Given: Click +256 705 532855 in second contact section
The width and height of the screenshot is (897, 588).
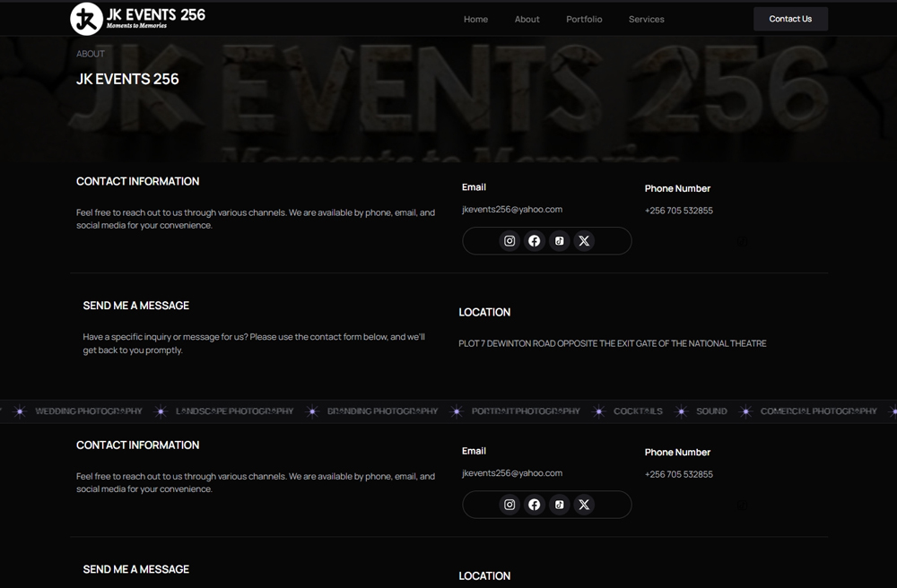Looking at the screenshot, I should click(678, 474).
